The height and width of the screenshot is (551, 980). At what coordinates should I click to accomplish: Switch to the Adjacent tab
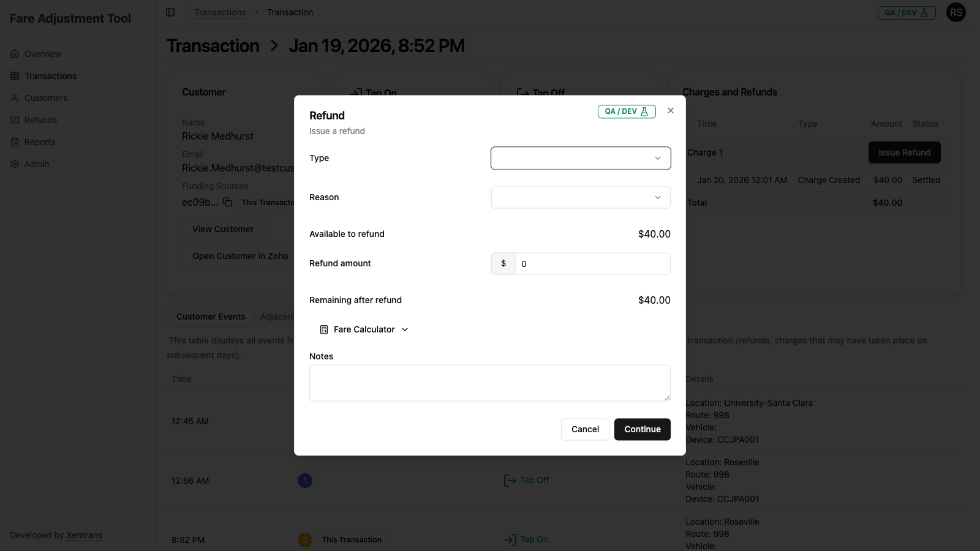coord(277,316)
